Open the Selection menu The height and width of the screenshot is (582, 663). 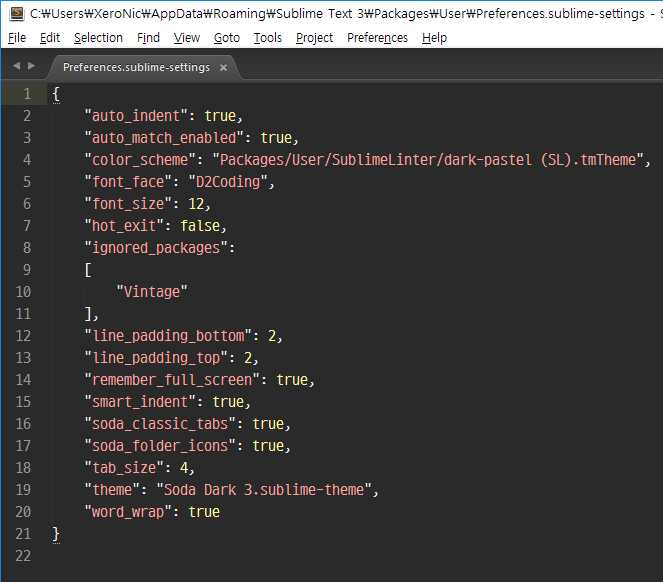pos(98,38)
